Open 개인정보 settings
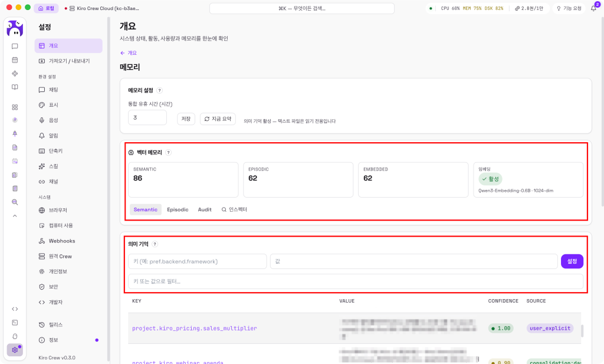 [68, 271]
